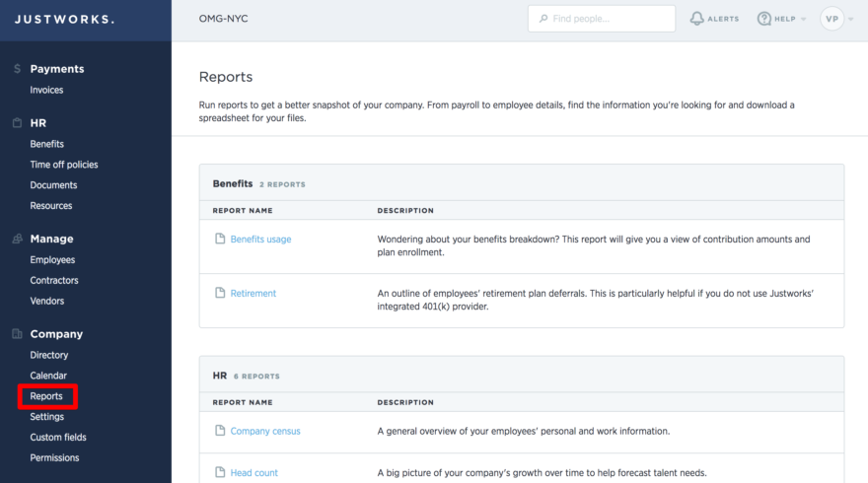Click the Find people search field
Screen dimensions: 868x483
(601, 19)
